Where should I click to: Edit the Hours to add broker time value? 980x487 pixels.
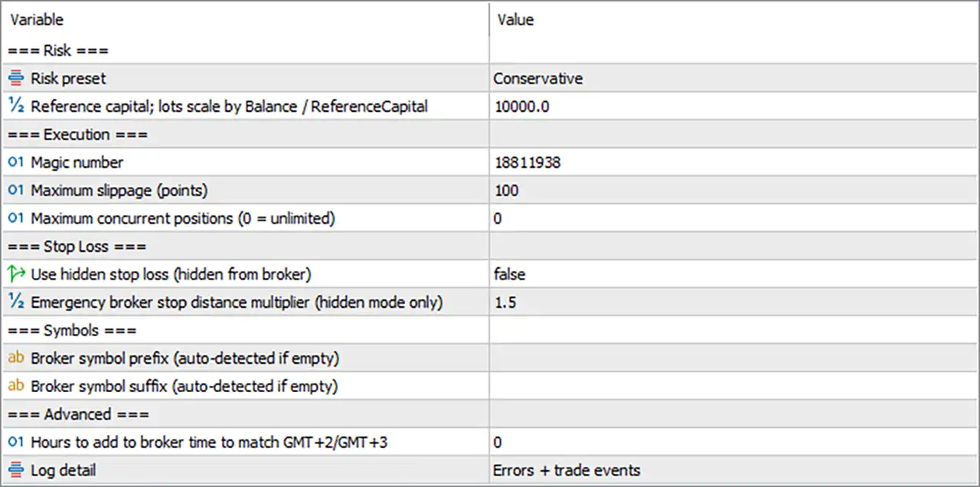[733, 442]
